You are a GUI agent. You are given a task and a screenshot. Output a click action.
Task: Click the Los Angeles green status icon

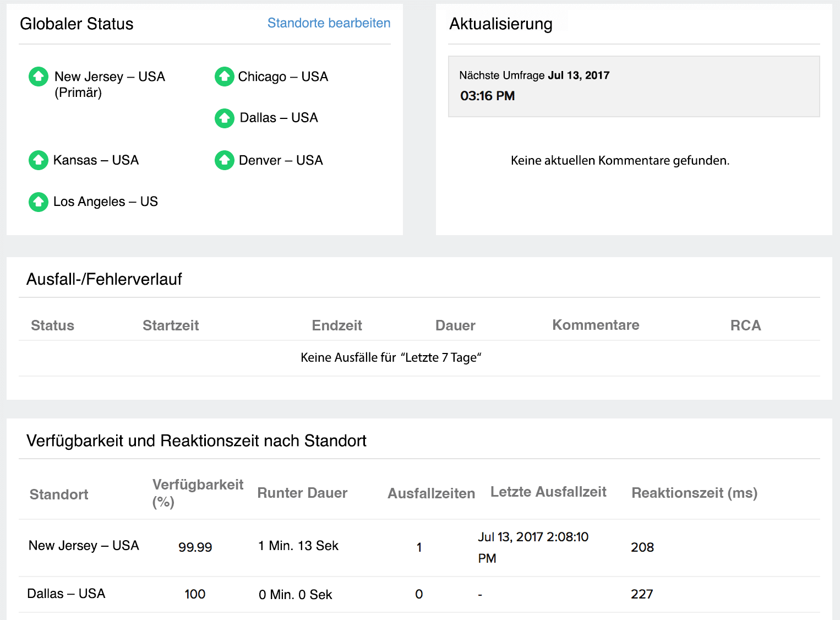tap(39, 202)
